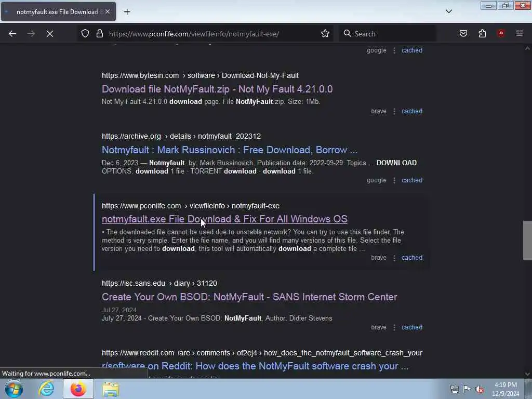This screenshot has width=532, height=399.
Task: Close the notmyfault.exe File Download tab
Action: (x=108, y=12)
